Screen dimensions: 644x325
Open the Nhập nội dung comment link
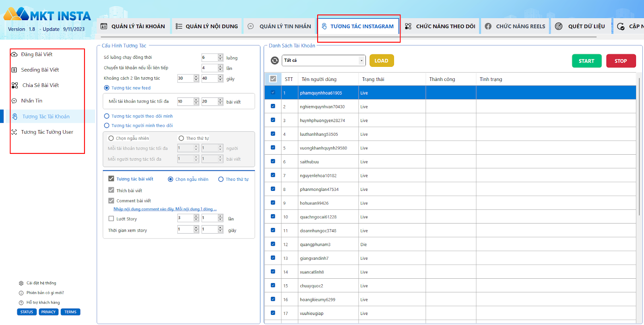pos(165,209)
